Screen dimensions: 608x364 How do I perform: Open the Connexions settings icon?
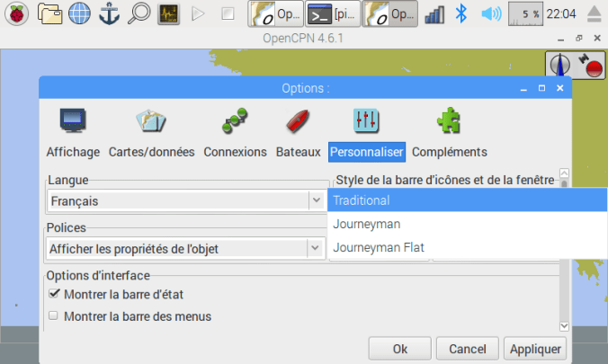235,120
